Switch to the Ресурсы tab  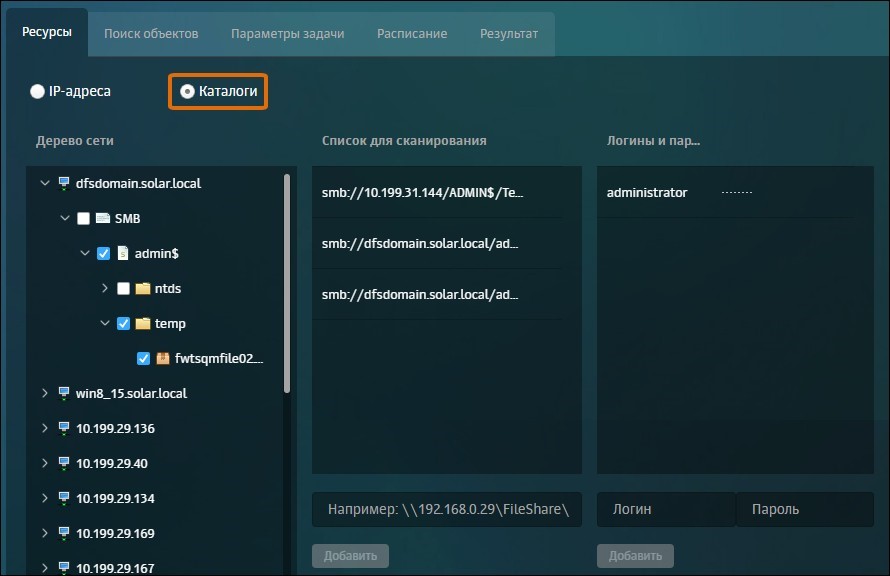pos(47,32)
